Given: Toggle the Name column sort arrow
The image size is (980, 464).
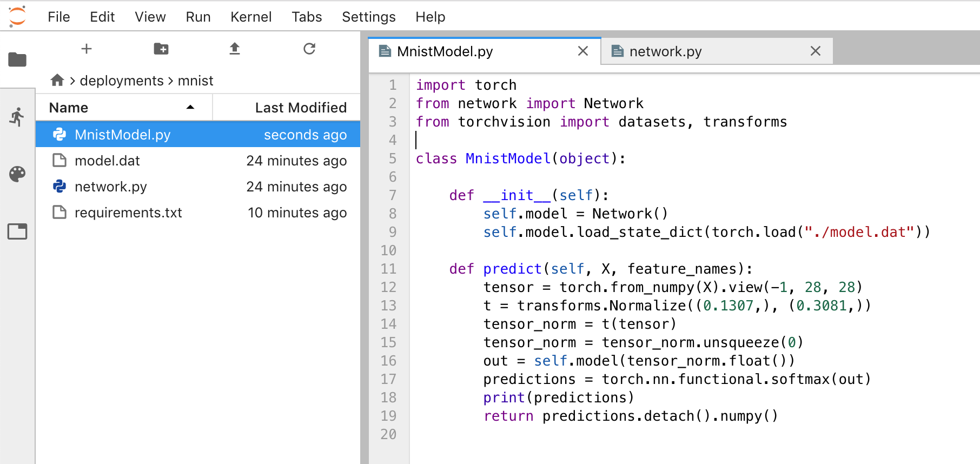Looking at the screenshot, I should (x=190, y=108).
